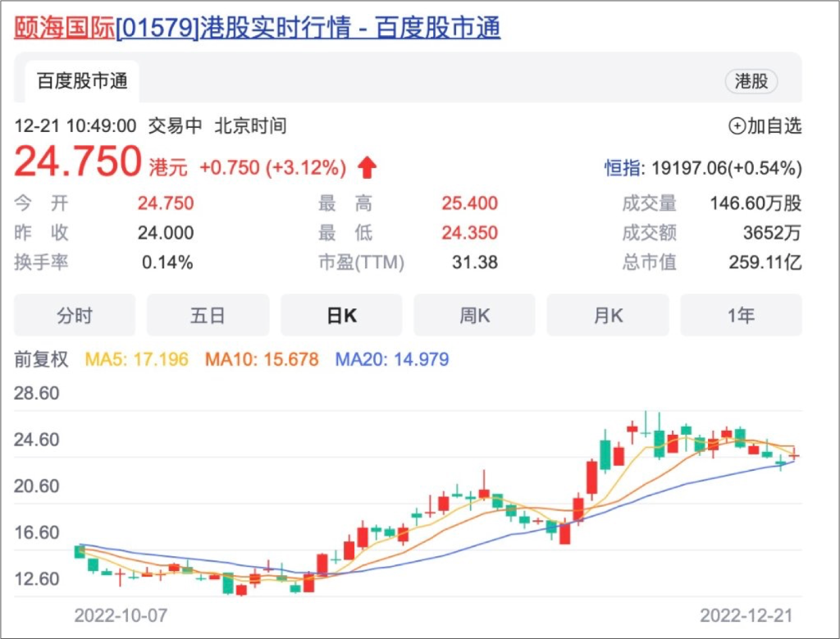Switch to the 分时 chart view
This screenshot has width=840, height=639.
[x=75, y=316]
